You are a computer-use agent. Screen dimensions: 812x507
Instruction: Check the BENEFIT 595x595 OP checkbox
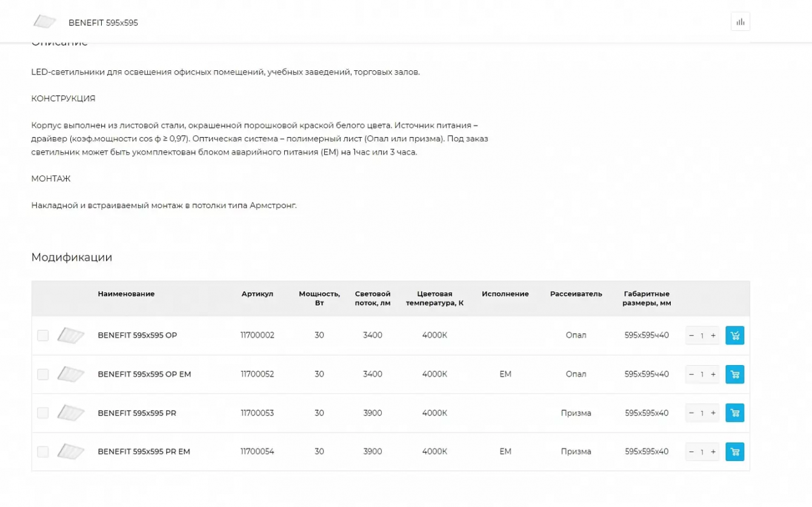(x=43, y=335)
